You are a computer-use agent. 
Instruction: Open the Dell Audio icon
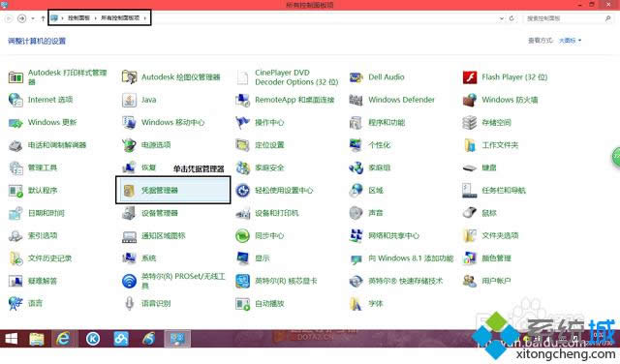[x=356, y=77]
